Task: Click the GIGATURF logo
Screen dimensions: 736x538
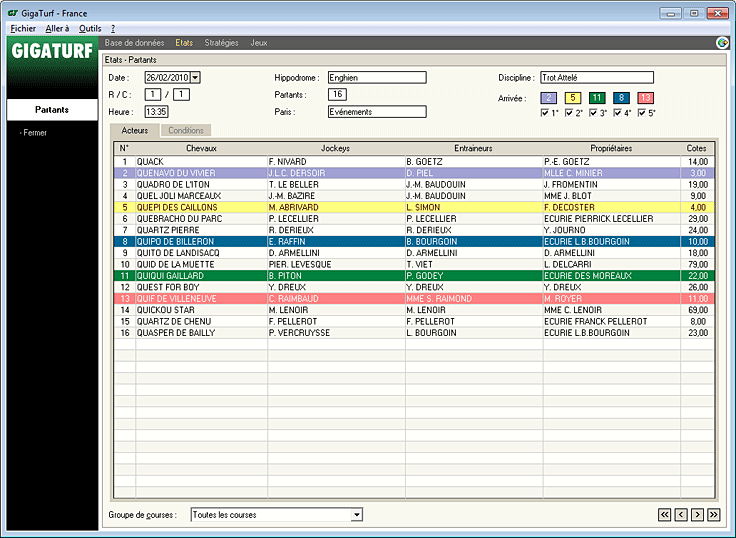Action: [x=52, y=51]
